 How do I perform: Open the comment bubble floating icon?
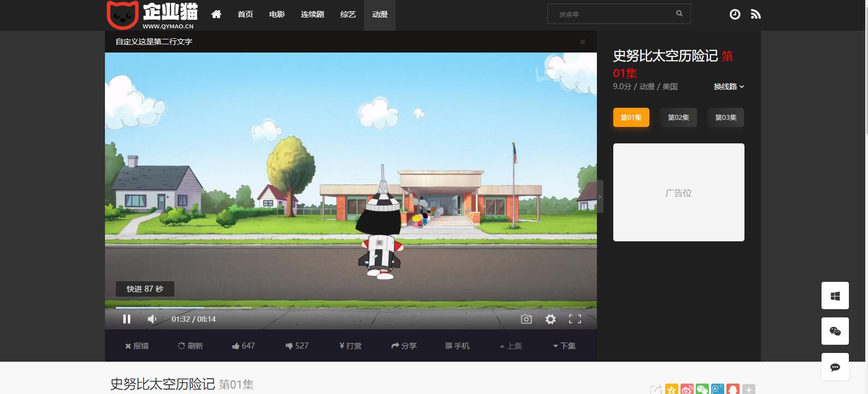[835, 367]
